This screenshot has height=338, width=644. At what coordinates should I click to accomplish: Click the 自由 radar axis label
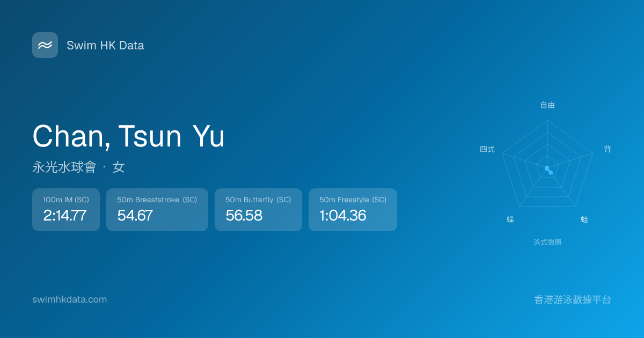(x=547, y=105)
